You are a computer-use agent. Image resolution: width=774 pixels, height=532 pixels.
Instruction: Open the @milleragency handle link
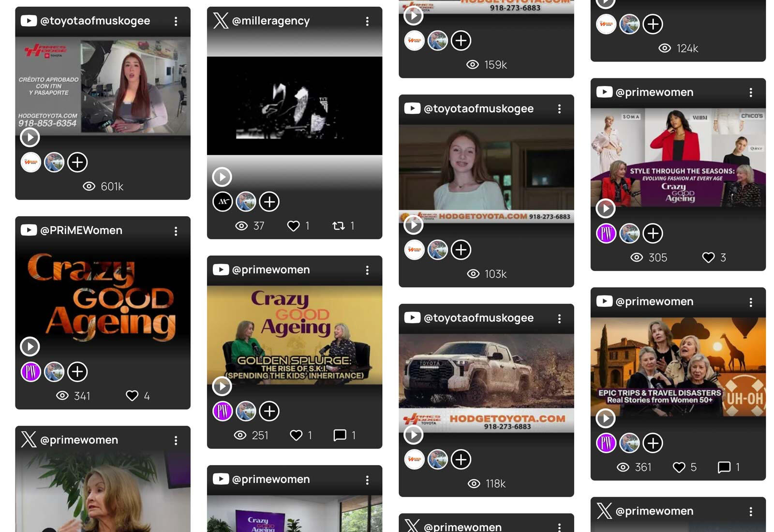click(x=271, y=21)
